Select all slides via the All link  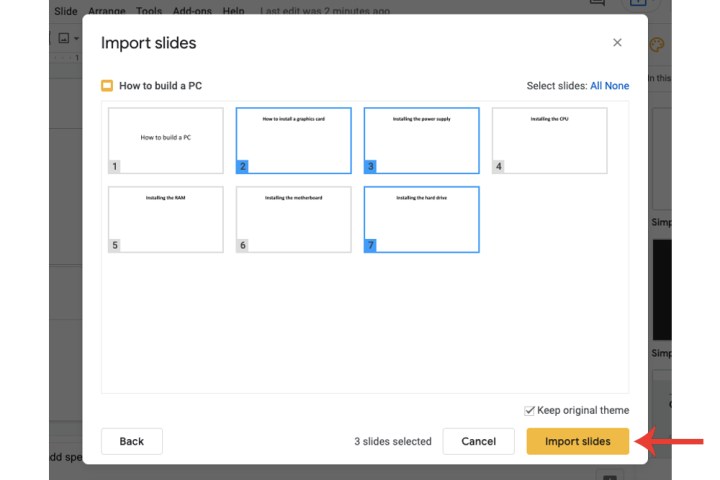[597, 86]
